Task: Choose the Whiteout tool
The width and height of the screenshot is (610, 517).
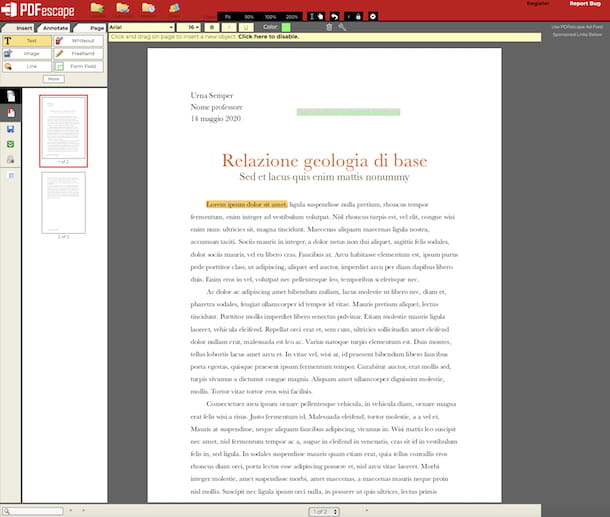Action: 79,41
